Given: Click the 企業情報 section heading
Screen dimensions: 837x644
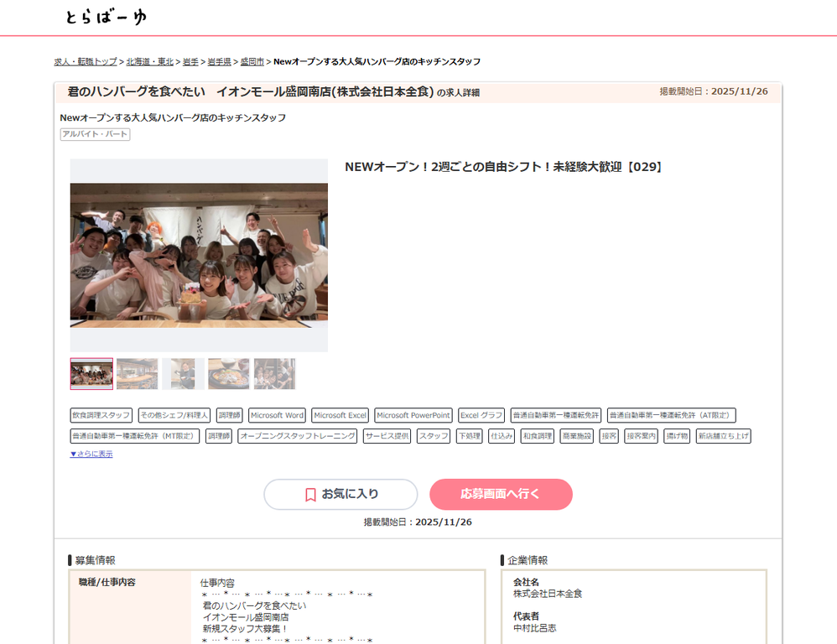Looking at the screenshot, I should pyautogui.click(x=528, y=560).
